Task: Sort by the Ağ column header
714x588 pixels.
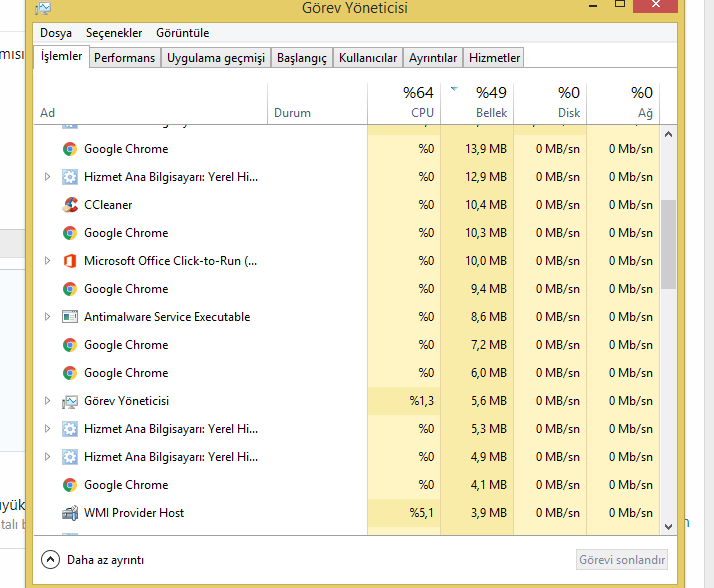Action: [623, 104]
